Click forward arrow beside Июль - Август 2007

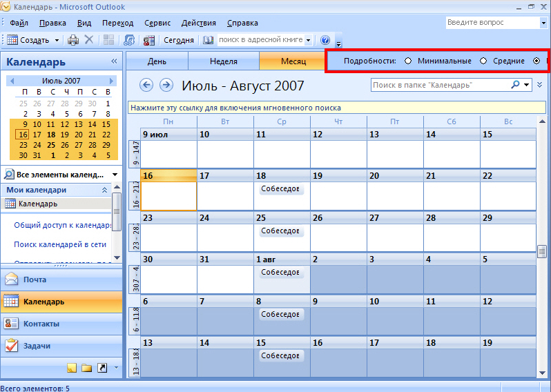pyautogui.click(x=166, y=85)
